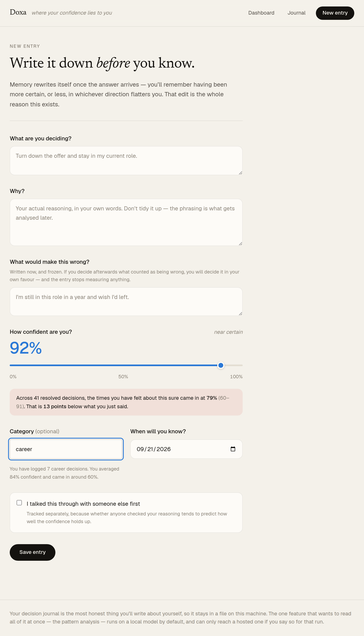Click into the Why reasoning textarea

tap(126, 222)
